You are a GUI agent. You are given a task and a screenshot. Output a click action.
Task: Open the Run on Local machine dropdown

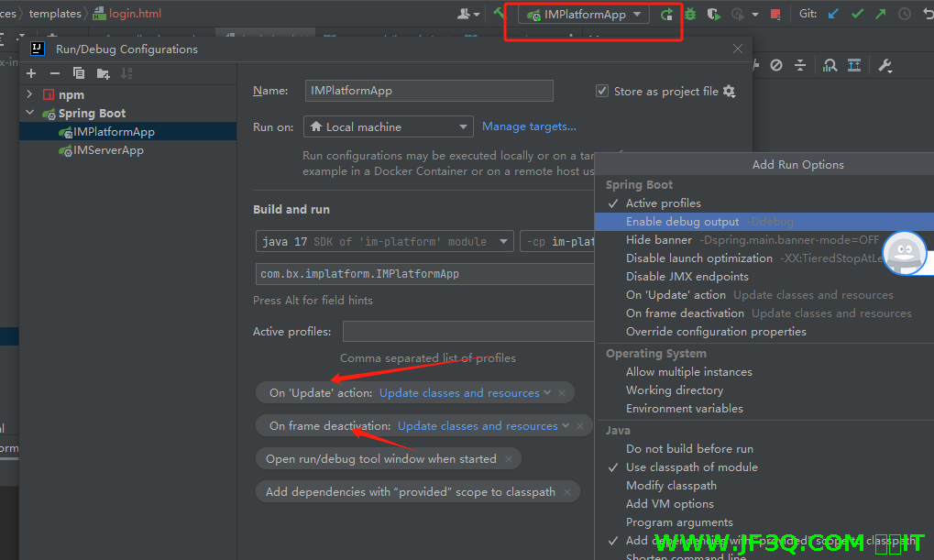click(x=388, y=127)
